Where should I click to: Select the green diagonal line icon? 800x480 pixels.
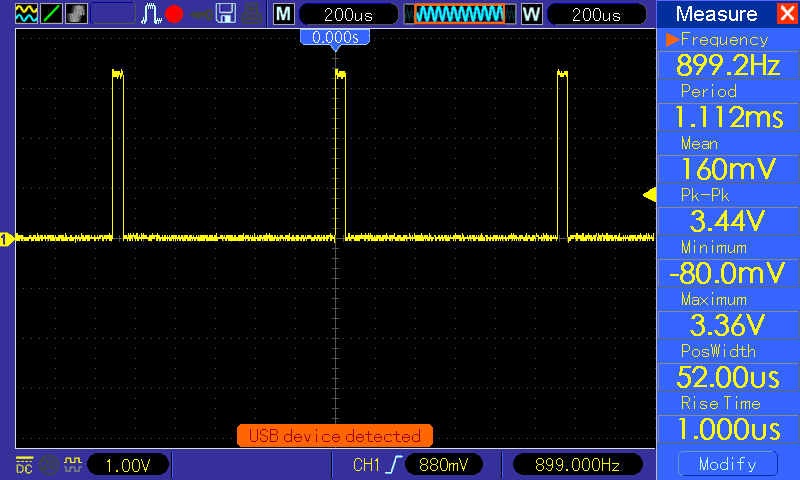51,14
